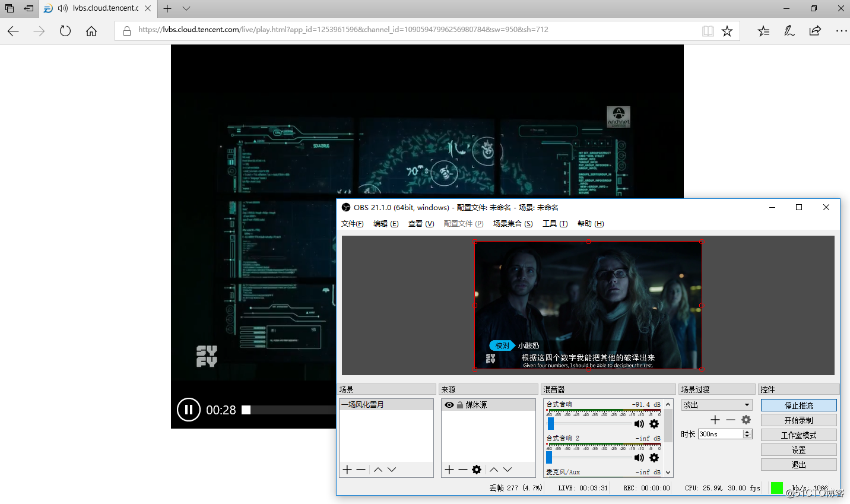Go back in Edge browser

[x=13, y=31]
